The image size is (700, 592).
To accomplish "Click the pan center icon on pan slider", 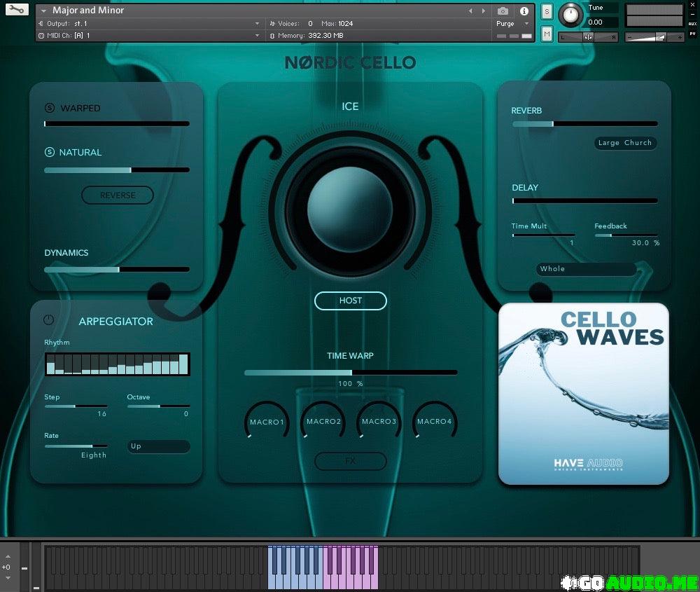I will tap(589, 38).
